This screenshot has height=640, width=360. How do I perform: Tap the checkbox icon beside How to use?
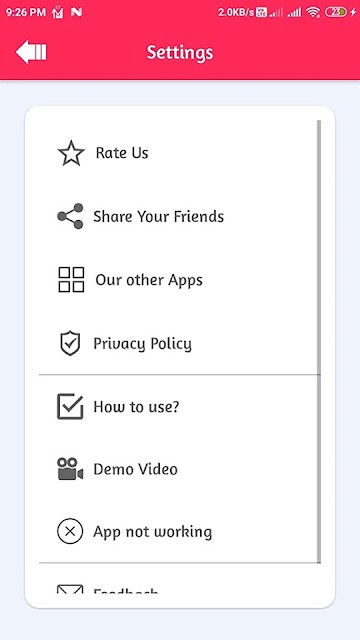coord(70,406)
